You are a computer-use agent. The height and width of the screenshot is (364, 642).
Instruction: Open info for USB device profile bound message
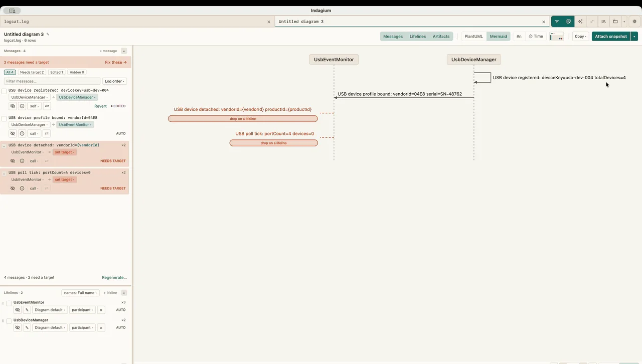22,134
